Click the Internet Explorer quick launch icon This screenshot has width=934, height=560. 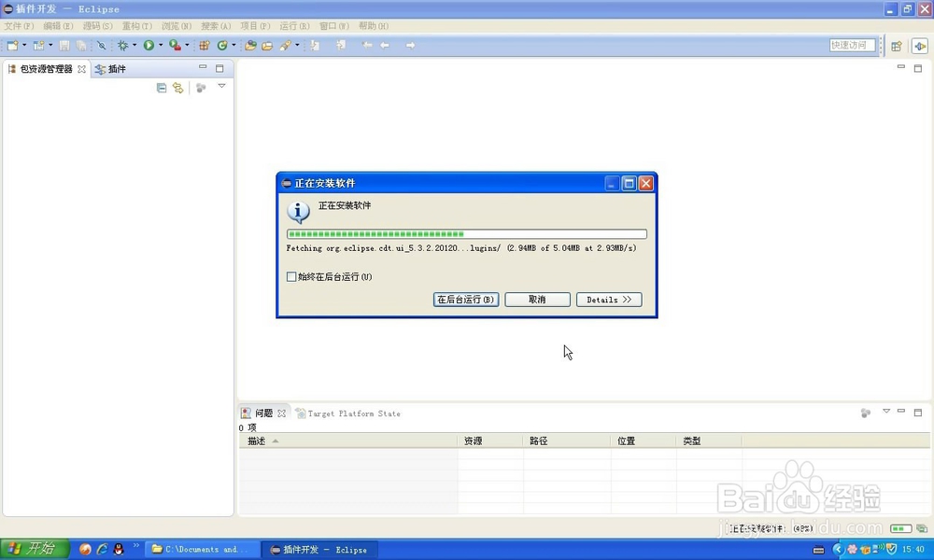tap(102, 550)
